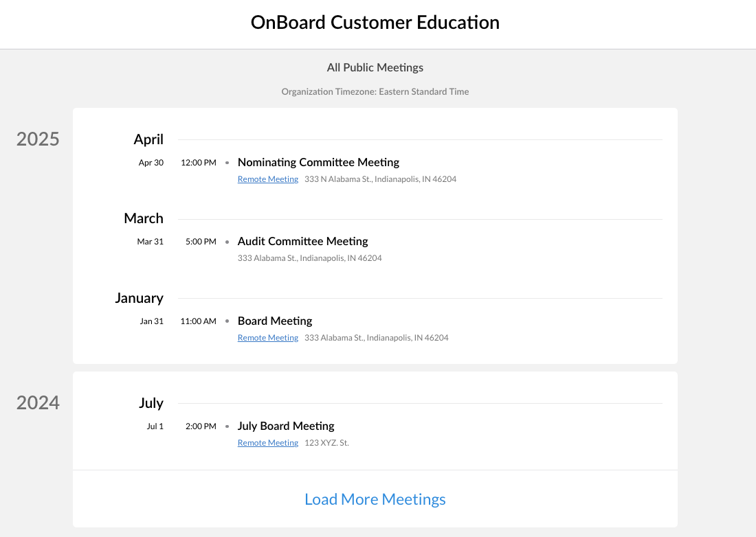Open the Nominating Committee Meeting entry
Screen dimensions: 756x537
tap(318, 163)
